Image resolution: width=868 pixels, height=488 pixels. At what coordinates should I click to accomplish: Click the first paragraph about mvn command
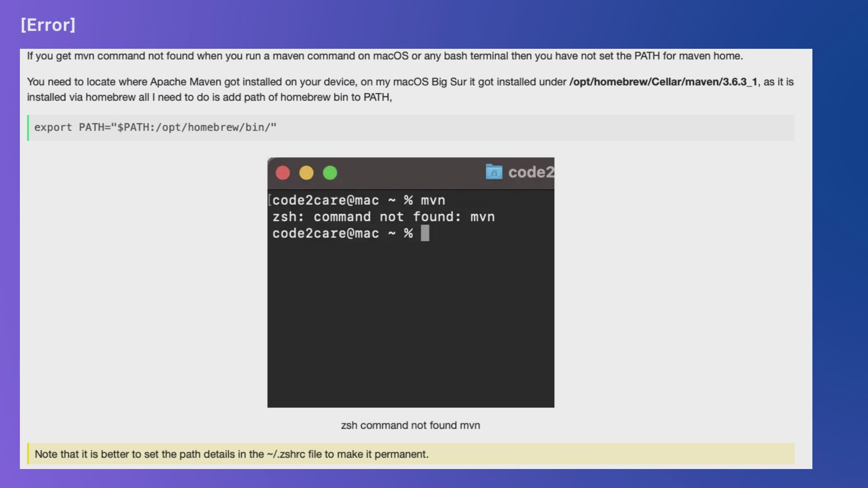coord(384,56)
